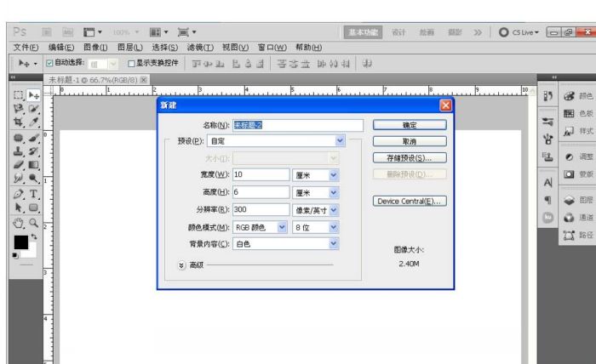
Task: Expand the 高级 advanced section
Action: point(181,265)
